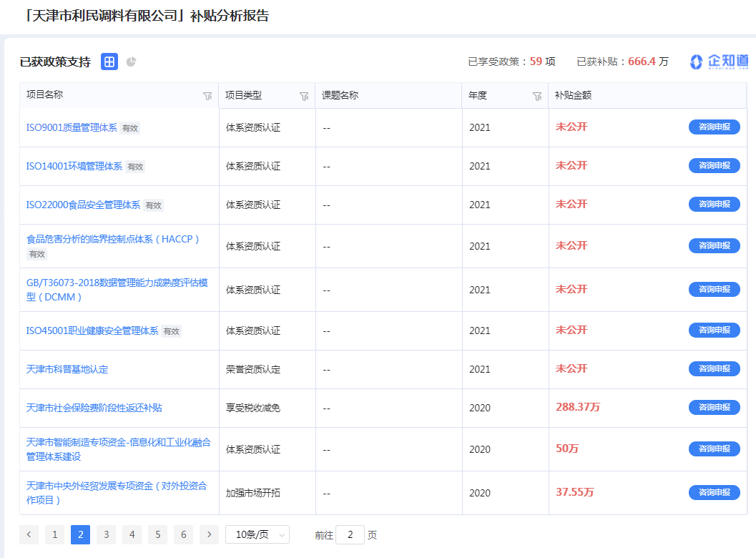The height and width of the screenshot is (558, 756).
Task: Click the 天津市利民调料有限公司 report title
Action: tap(146, 16)
